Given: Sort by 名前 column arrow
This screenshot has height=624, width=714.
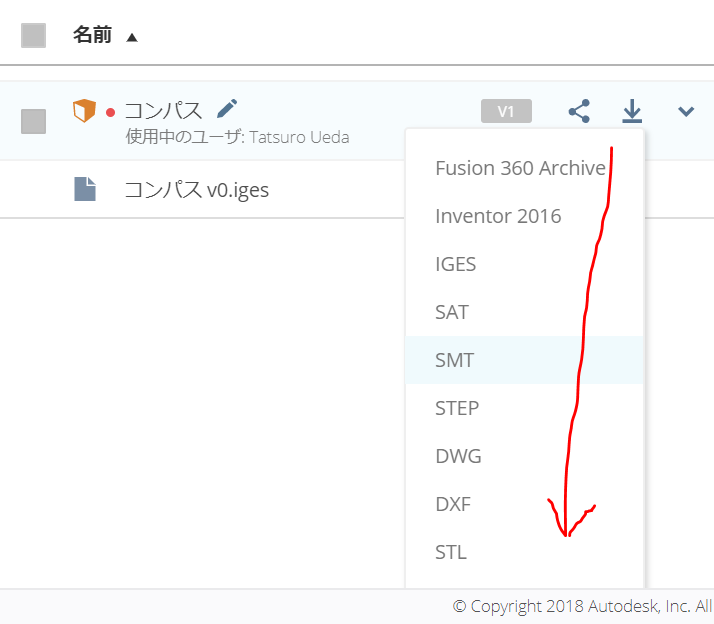Looking at the screenshot, I should pos(132,37).
